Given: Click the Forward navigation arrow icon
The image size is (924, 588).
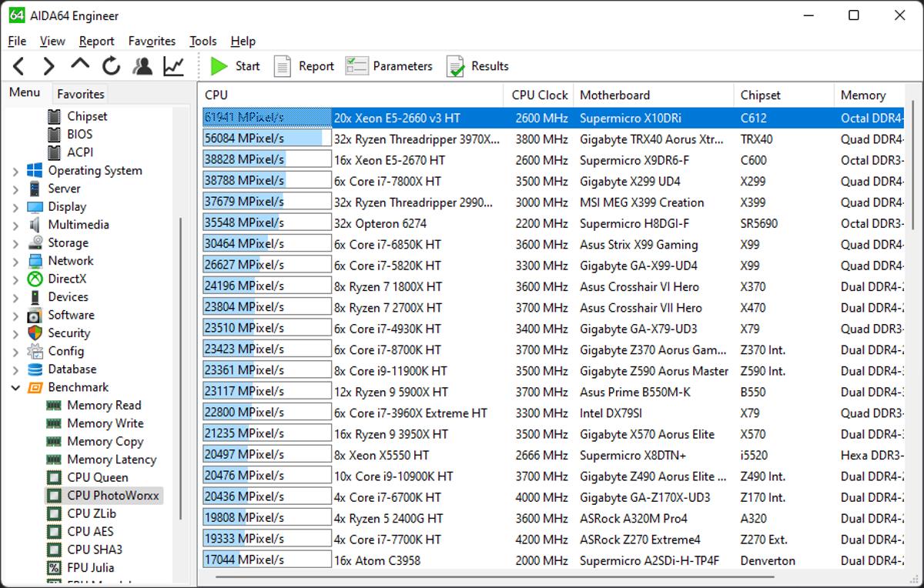Looking at the screenshot, I should pyautogui.click(x=49, y=66).
